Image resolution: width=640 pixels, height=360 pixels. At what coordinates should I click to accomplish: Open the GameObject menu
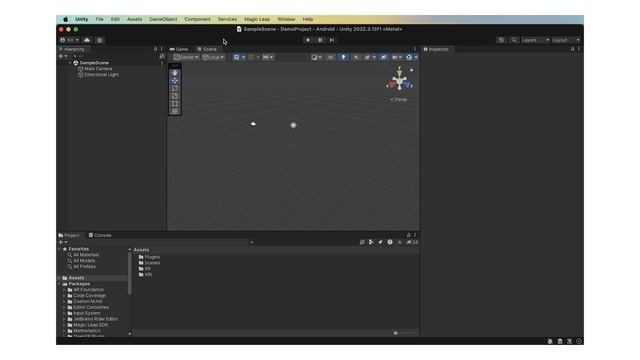coord(163,19)
